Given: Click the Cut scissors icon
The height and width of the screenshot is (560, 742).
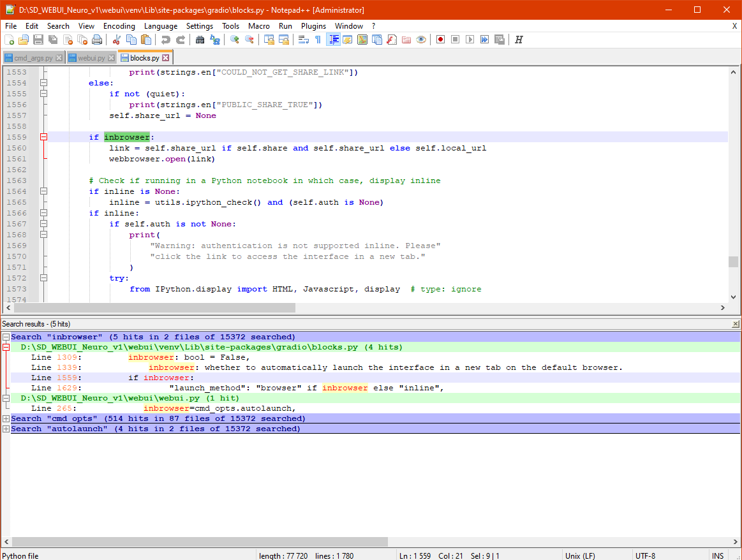Looking at the screenshot, I should [x=116, y=40].
